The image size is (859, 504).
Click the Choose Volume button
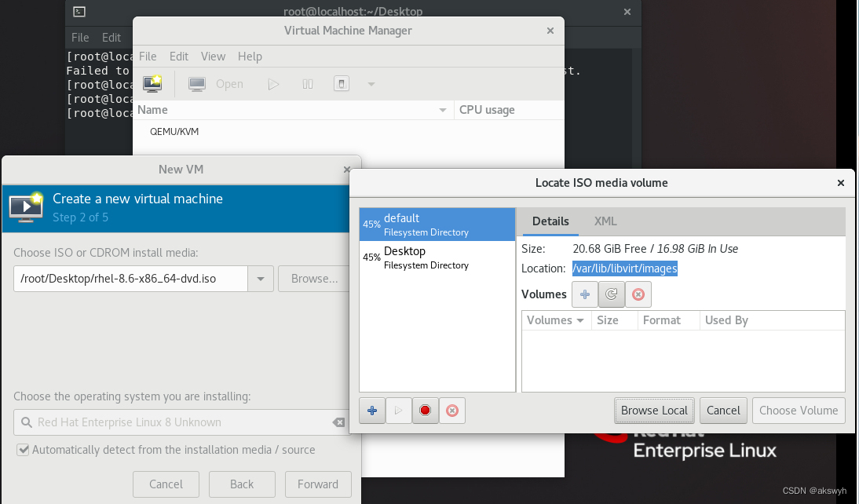[x=799, y=411]
